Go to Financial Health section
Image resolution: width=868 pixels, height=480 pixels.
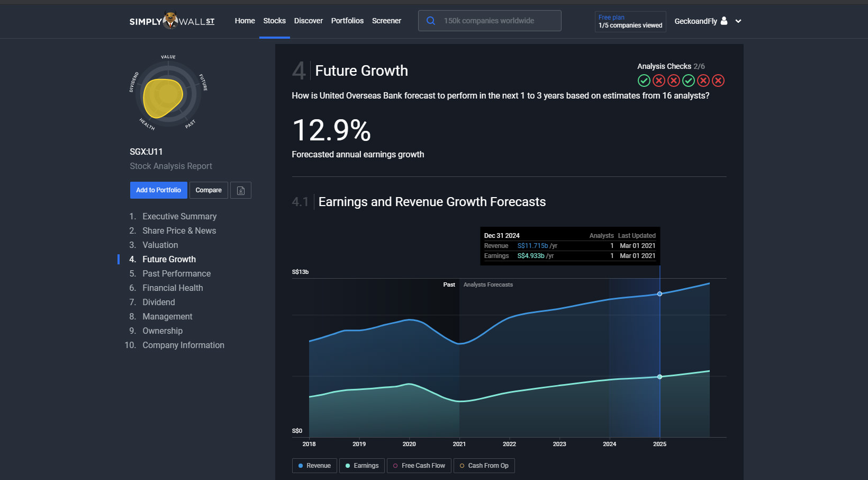(x=173, y=288)
